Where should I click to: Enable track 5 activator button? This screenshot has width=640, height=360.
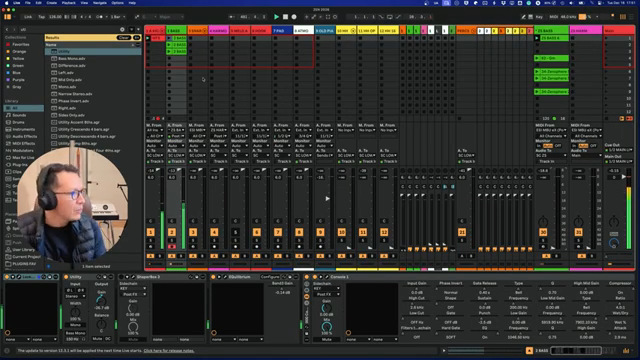[236, 232]
